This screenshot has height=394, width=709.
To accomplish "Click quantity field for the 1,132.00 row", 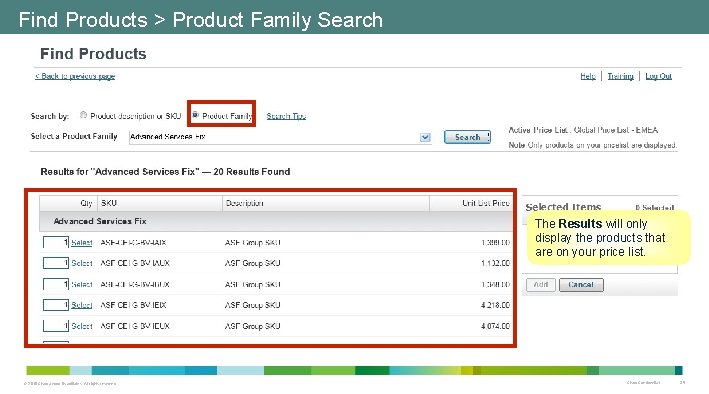I will point(56,263).
